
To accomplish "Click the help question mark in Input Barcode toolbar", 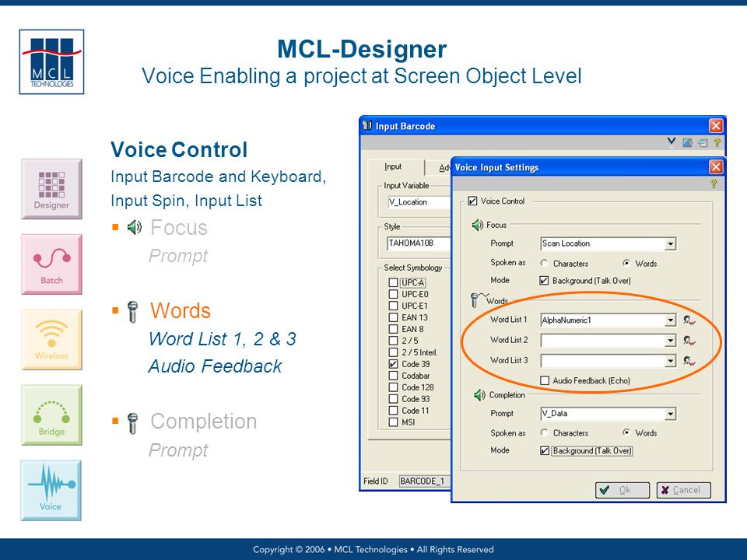I will [717, 142].
